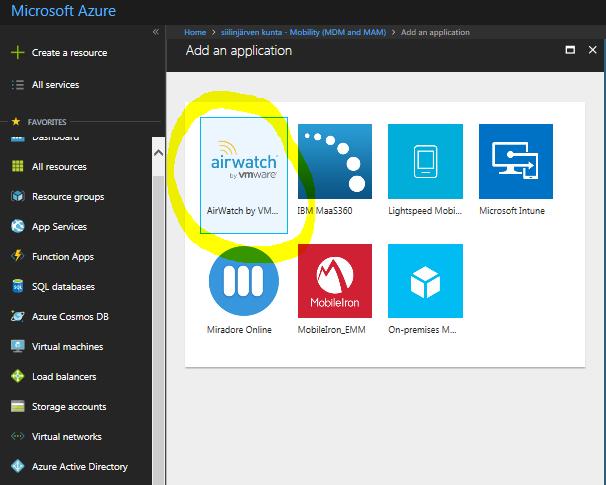
Task: Open Resource groups in favorites
Action: pos(68,197)
